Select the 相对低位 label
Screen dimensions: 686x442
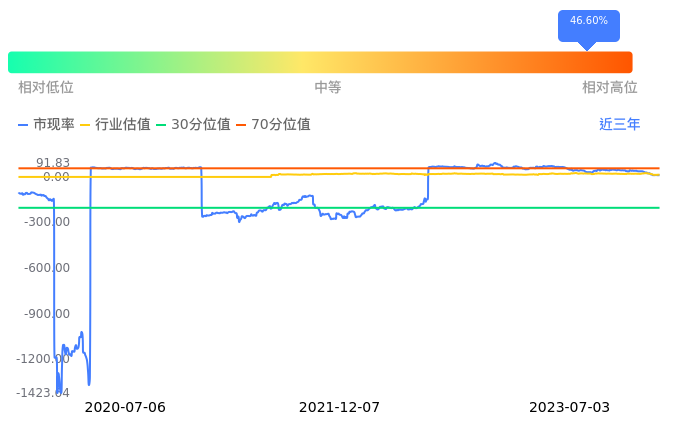[46, 88]
